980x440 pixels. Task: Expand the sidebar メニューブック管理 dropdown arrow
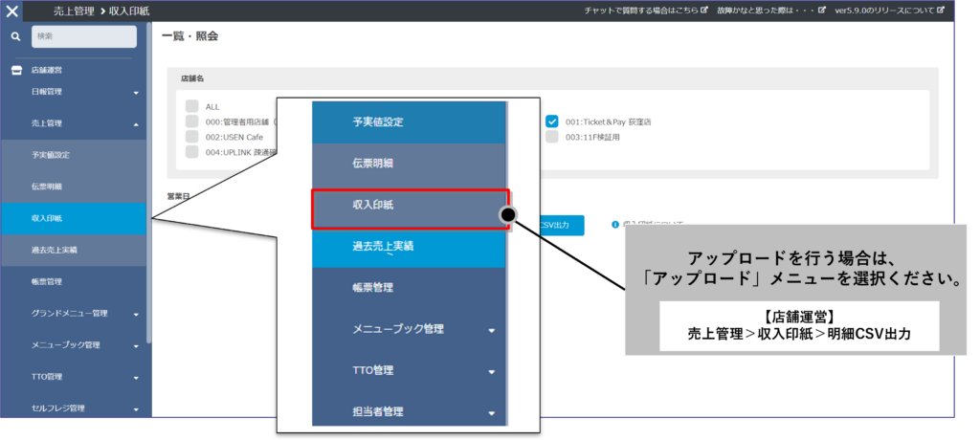tap(136, 346)
